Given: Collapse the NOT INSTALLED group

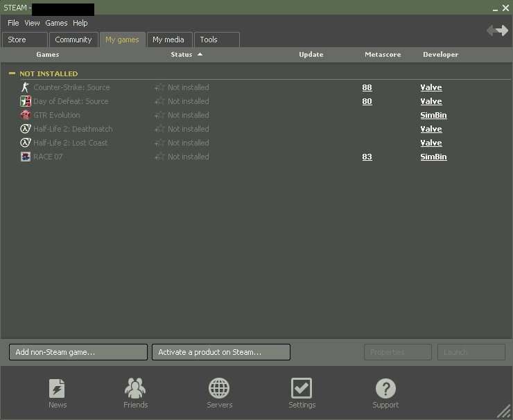Looking at the screenshot, I should point(12,73).
